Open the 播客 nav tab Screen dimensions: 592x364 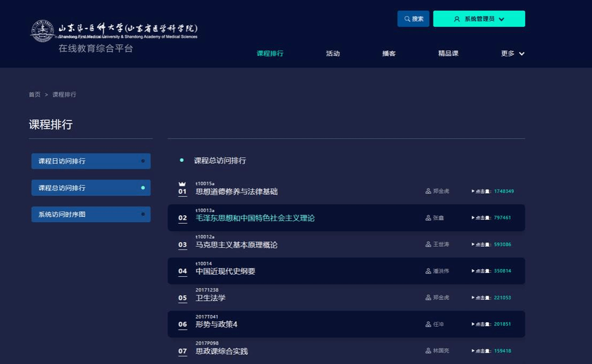[389, 54]
